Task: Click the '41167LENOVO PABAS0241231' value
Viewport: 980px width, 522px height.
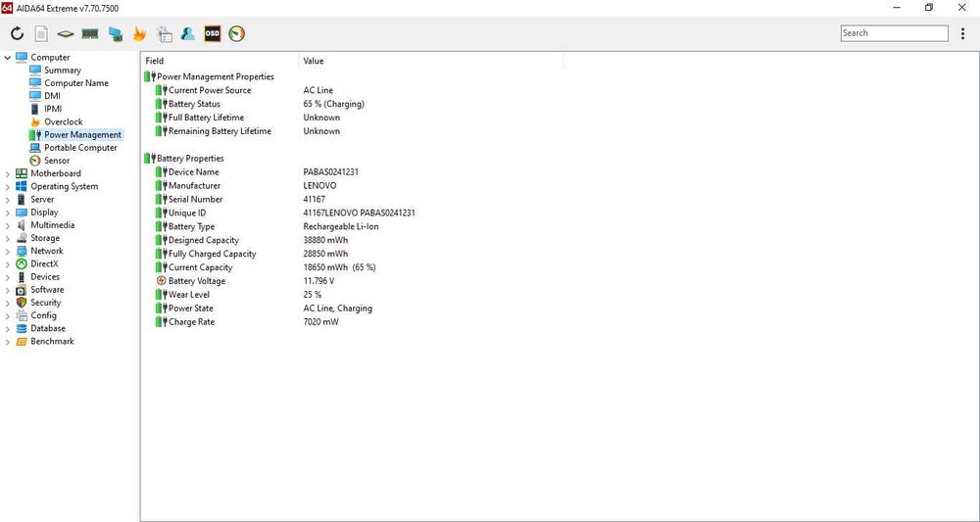Action: (x=360, y=213)
